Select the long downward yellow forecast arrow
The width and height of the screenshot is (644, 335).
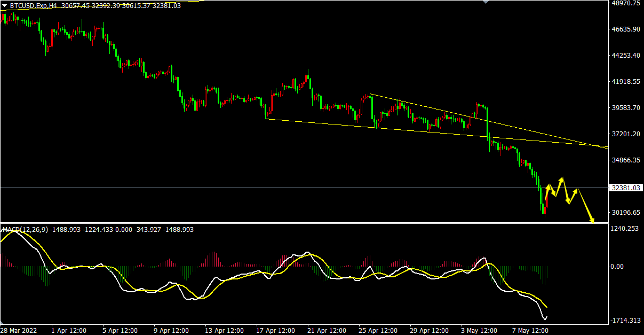click(585, 205)
